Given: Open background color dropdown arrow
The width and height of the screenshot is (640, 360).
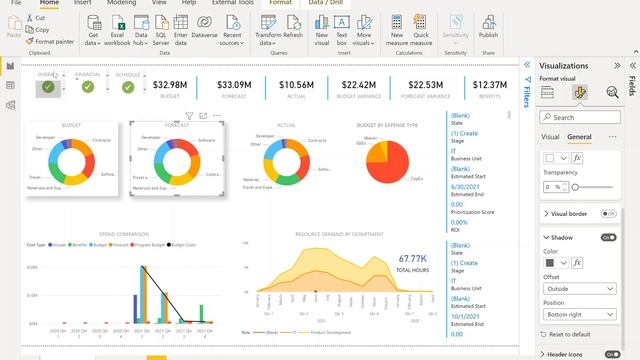Looking at the screenshot, I should pos(563,158).
